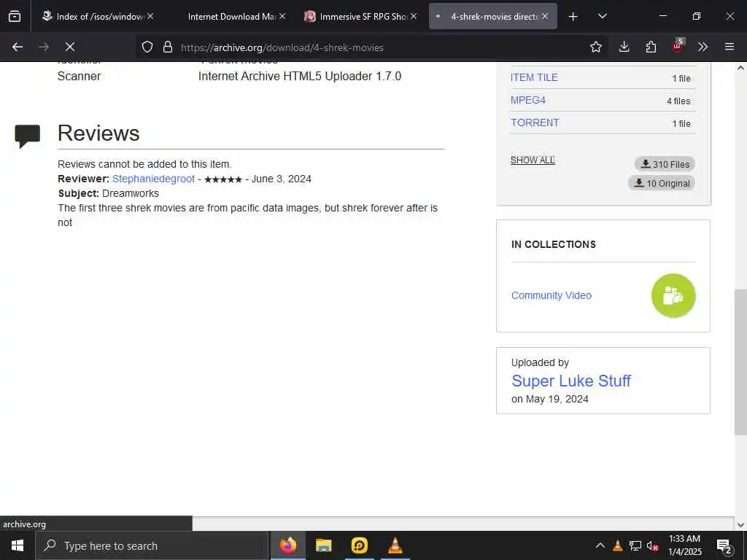The width and height of the screenshot is (747, 560).
Task: Open Firefox from taskbar
Action: tap(287, 545)
